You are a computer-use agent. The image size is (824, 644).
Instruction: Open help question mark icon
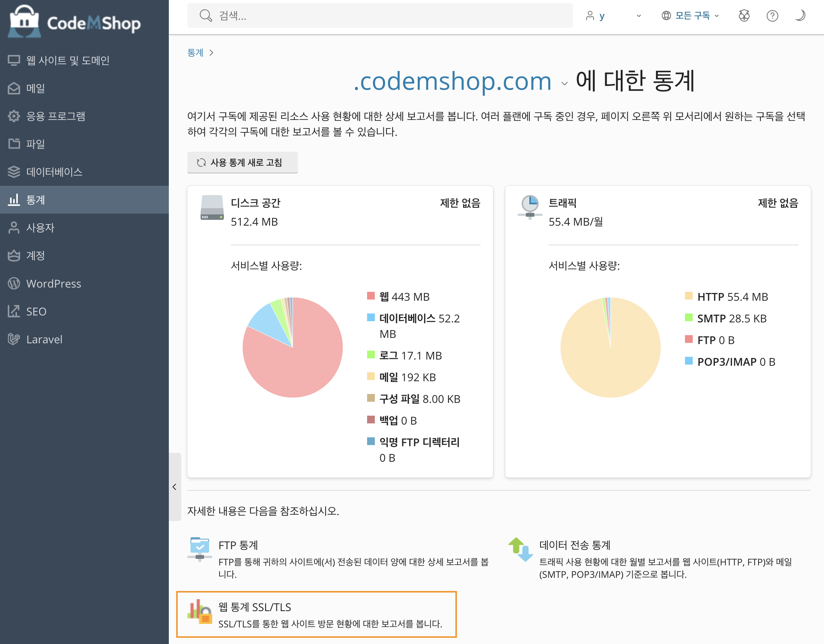click(x=772, y=16)
